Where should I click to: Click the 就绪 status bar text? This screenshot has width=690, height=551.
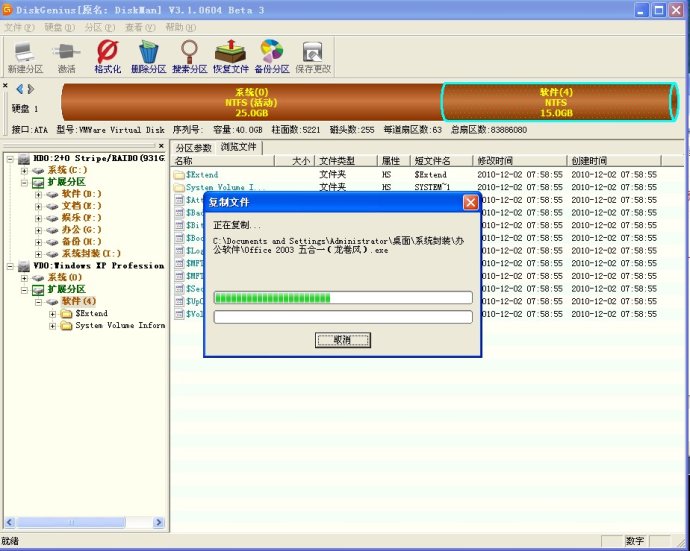(x=10, y=541)
